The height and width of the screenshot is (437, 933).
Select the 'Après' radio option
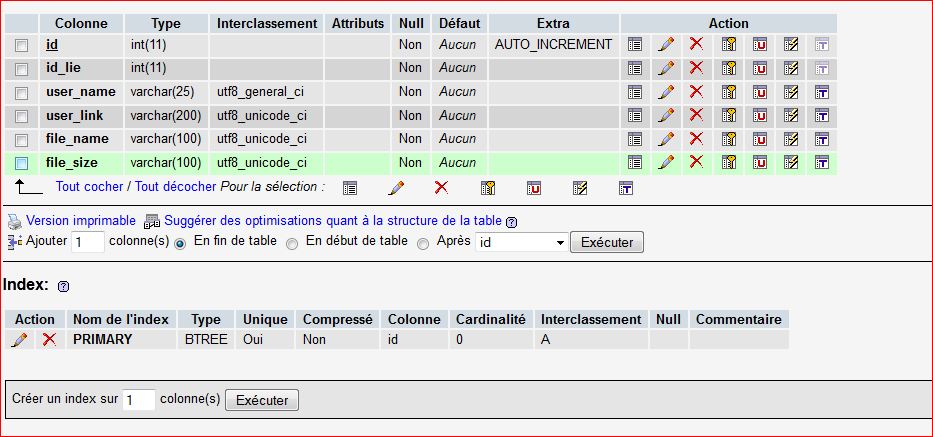(x=423, y=244)
